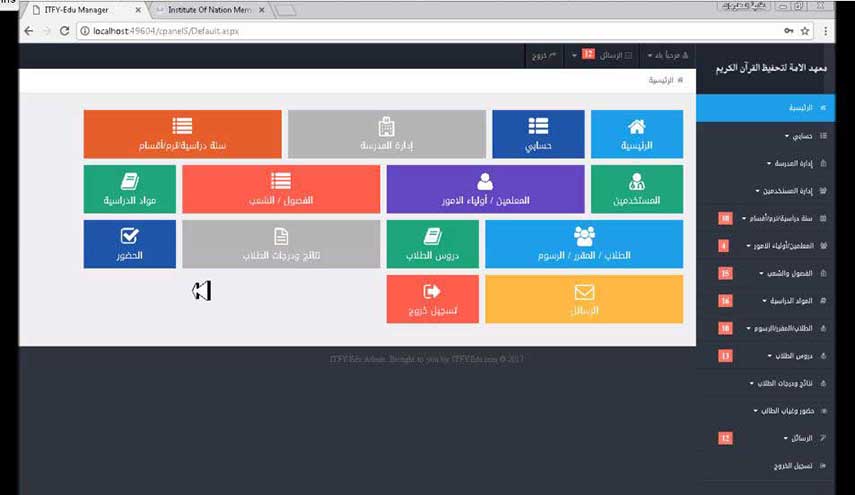Viewport: 855px width, 495px height.
Task: Click group icon on الطلاب / المقرر / الرسوم tile
Action: click(x=584, y=237)
